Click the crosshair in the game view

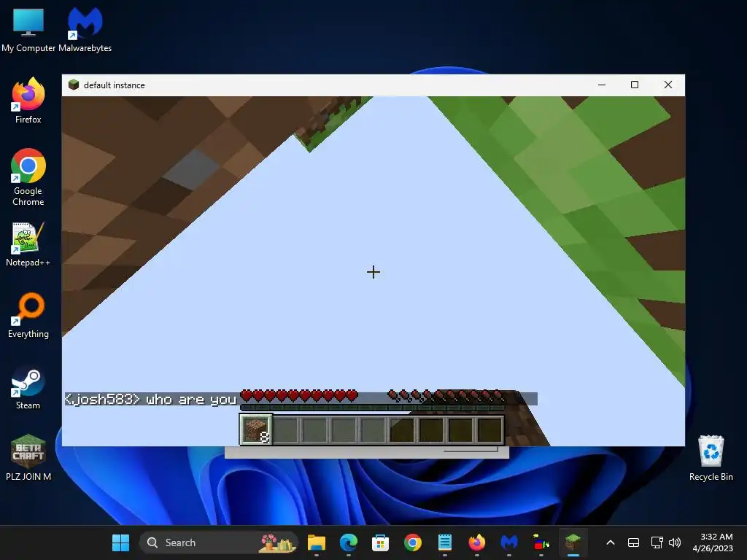[373, 272]
